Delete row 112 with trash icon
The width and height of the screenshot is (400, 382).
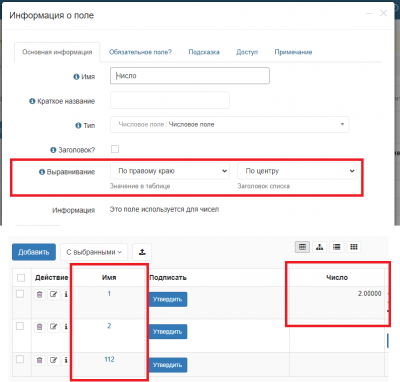(39, 360)
